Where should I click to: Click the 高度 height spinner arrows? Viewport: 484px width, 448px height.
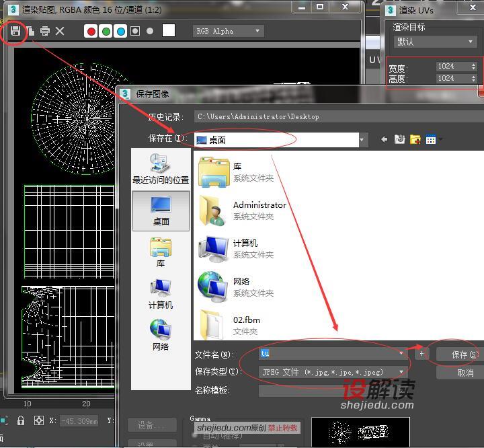coord(473,78)
